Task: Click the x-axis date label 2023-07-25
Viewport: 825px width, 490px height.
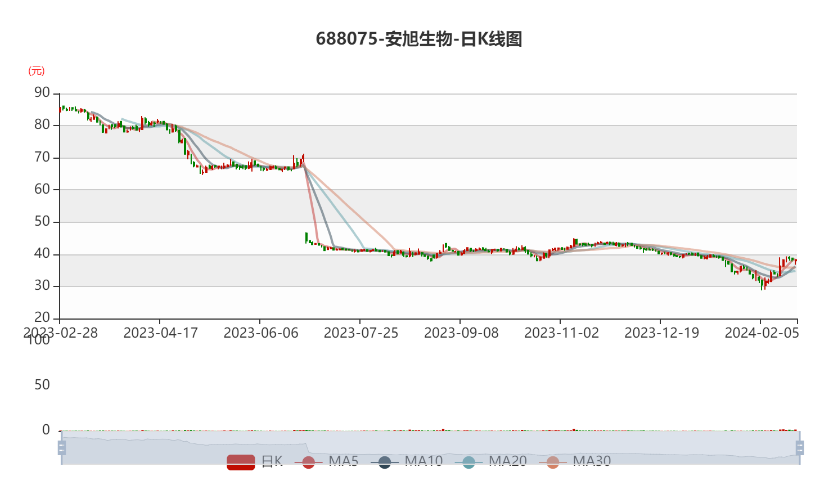Action: point(360,333)
